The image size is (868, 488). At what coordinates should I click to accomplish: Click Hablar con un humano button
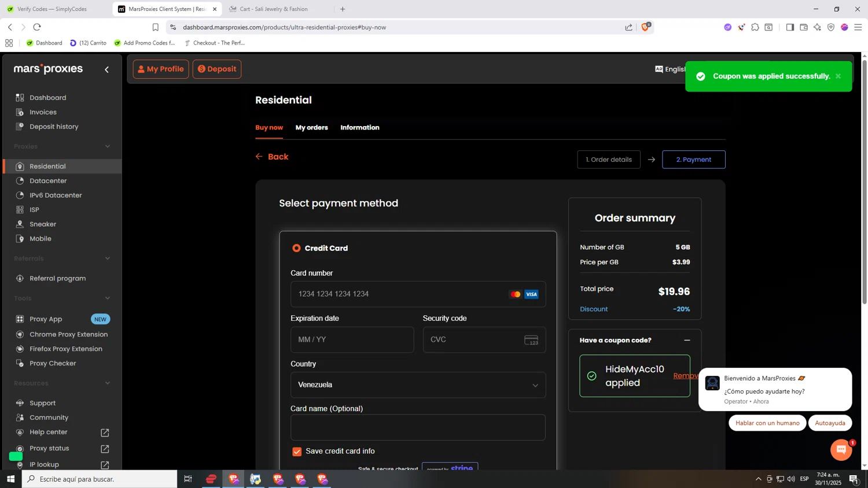tap(767, 423)
